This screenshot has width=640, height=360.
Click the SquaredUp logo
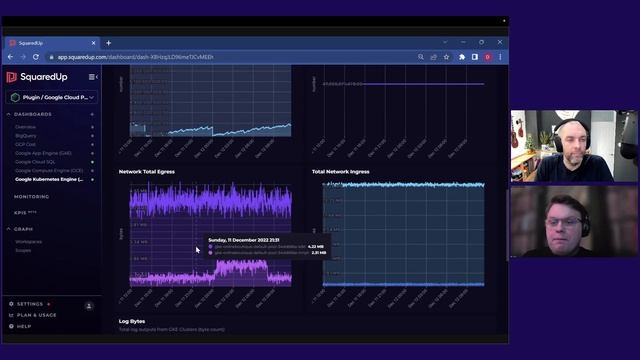(x=37, y=77)
